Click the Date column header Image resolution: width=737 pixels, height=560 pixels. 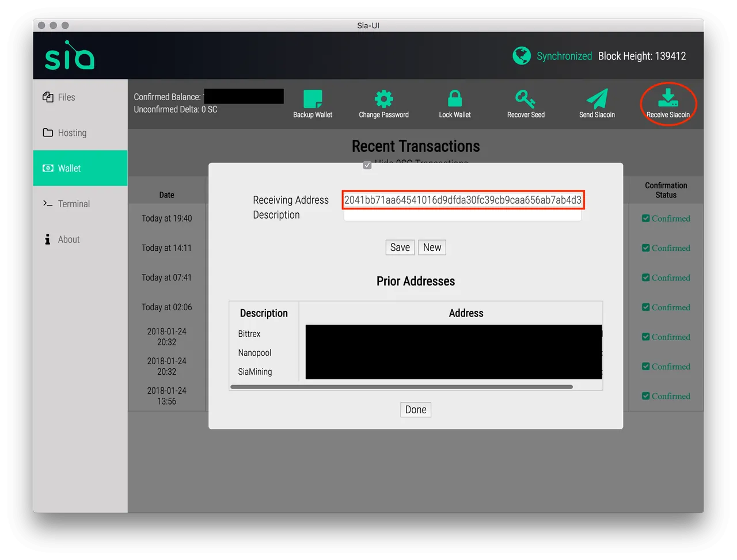[x=166, y=195]
